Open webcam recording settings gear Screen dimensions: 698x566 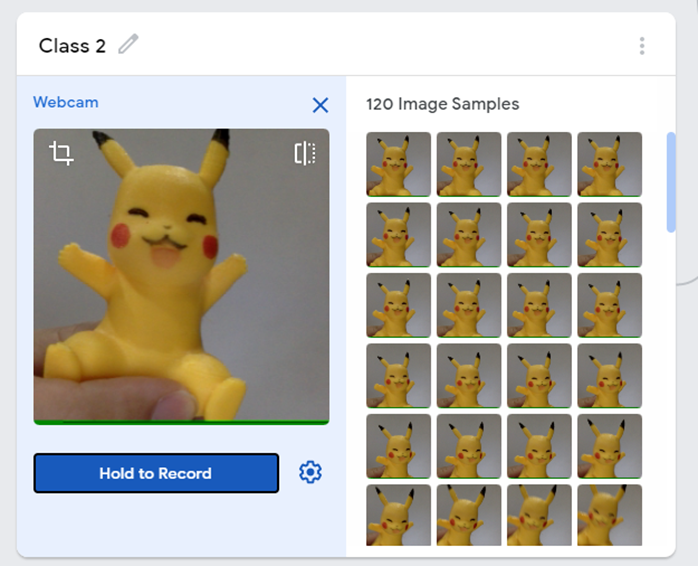coord(310,472)
